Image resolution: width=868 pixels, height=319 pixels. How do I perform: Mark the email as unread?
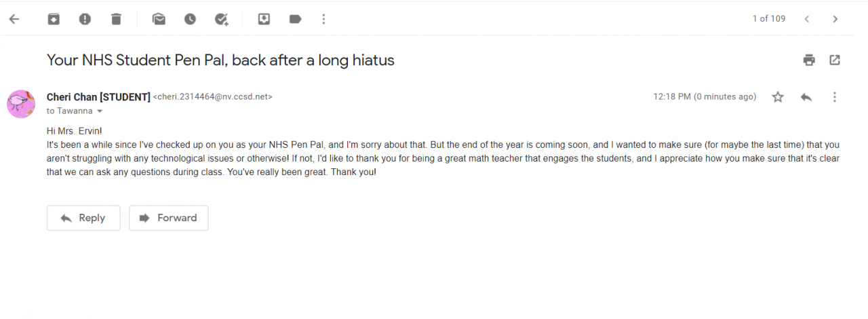(159, 19)
